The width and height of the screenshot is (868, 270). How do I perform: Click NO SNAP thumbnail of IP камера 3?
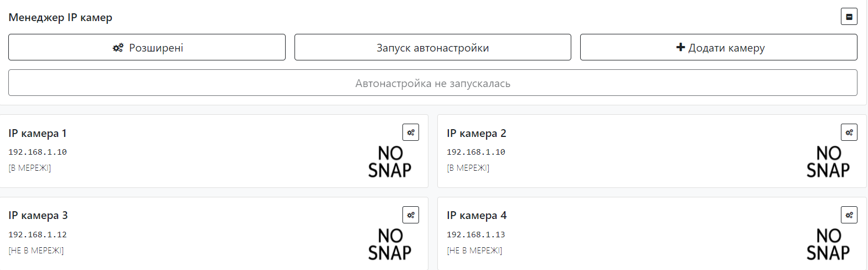390,244
